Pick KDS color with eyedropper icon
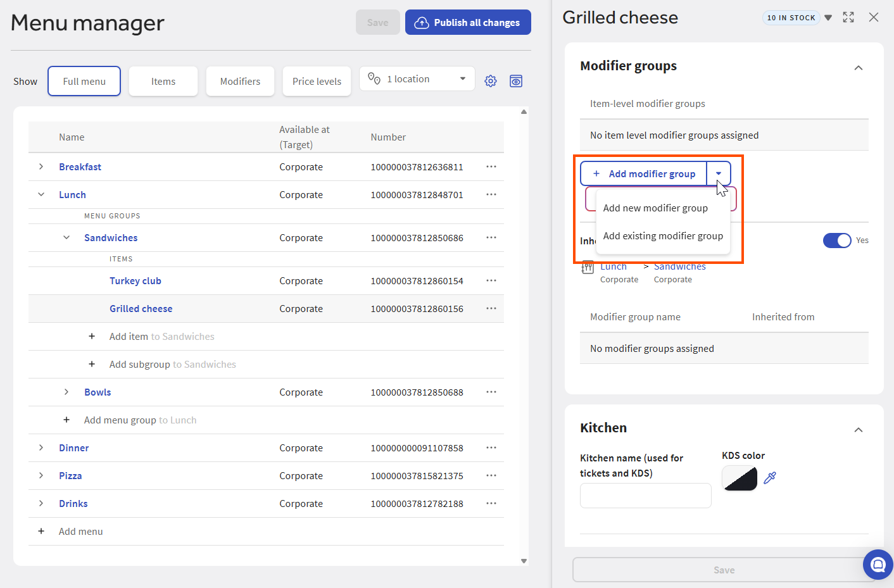This screenshot has width=894, height=588. (x=770, y=478)
